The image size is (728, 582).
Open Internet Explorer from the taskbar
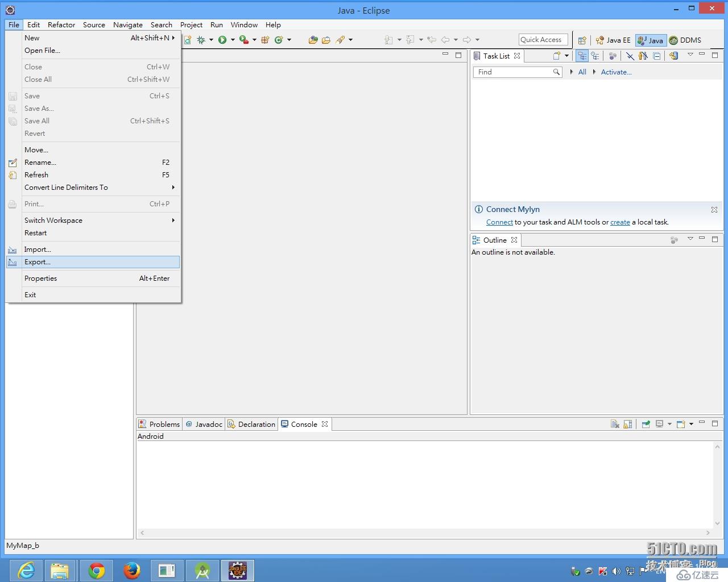coord(26,570)
